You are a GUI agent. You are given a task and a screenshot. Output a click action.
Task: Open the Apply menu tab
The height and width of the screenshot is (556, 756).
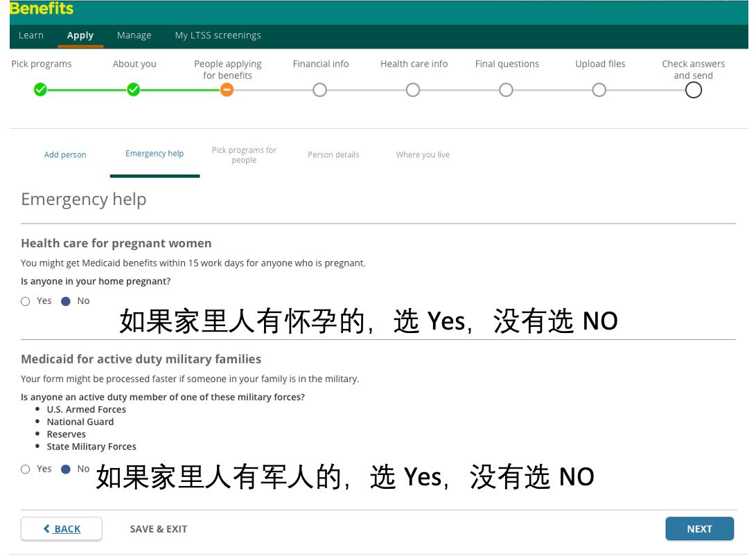pyautogui.click(x=80, y=35)
